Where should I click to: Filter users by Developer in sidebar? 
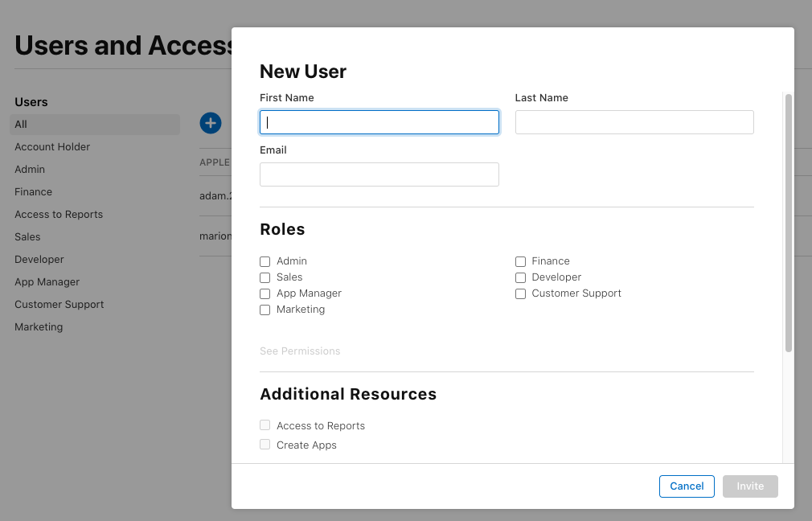[x=39, y=260]
